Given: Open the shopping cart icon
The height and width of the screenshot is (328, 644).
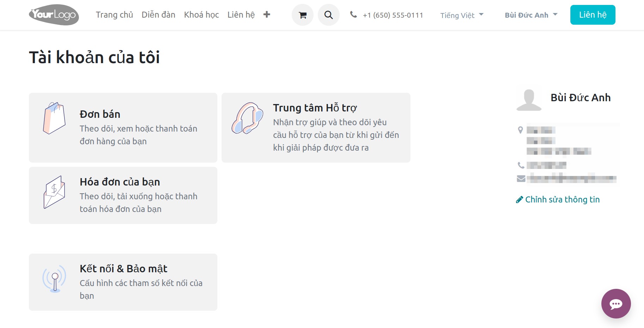Looking at the screenshot, I should point(303,15).
